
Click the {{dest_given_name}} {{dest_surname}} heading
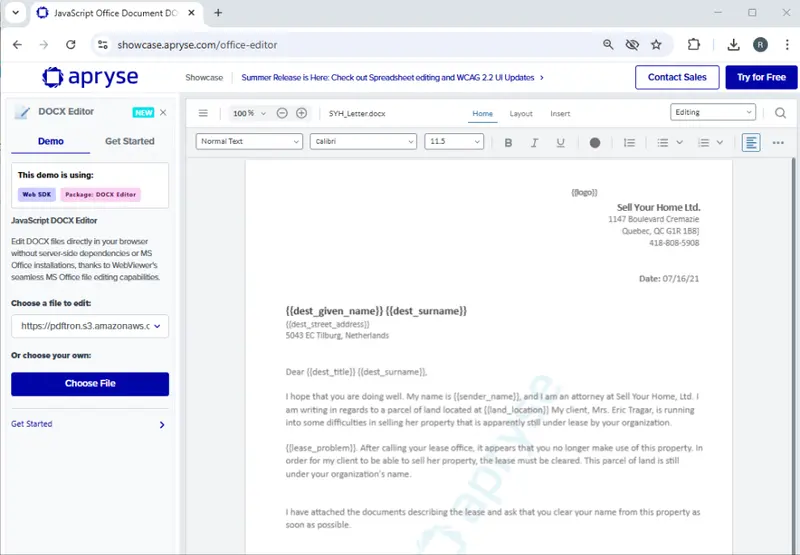[376, 311]
